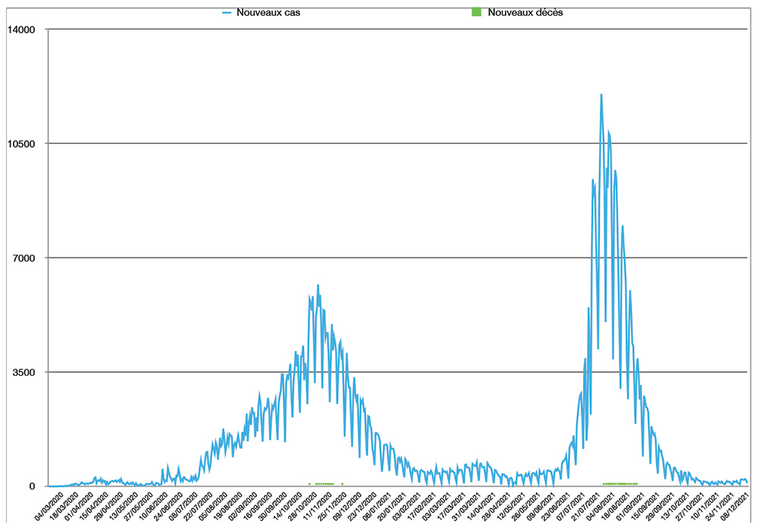Click the 0 y-axis label
The height and width of the screenshot is (532, 758).
coord(32,487)
